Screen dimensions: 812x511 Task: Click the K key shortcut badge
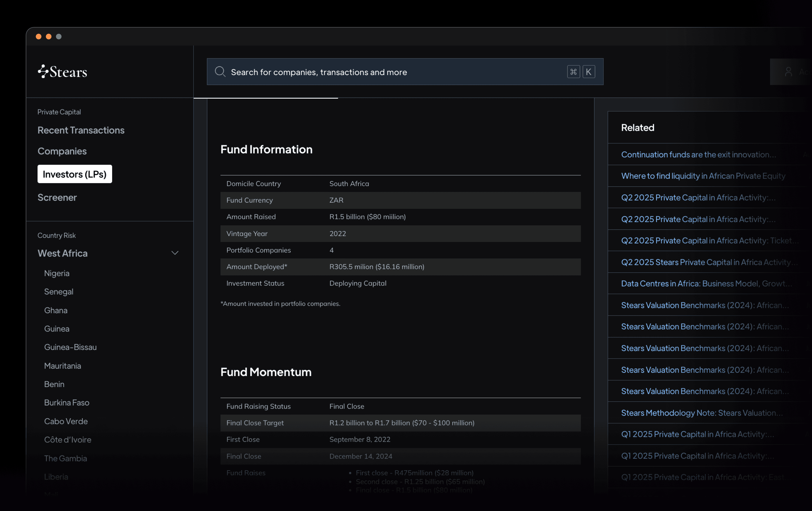tap(589, 72)
